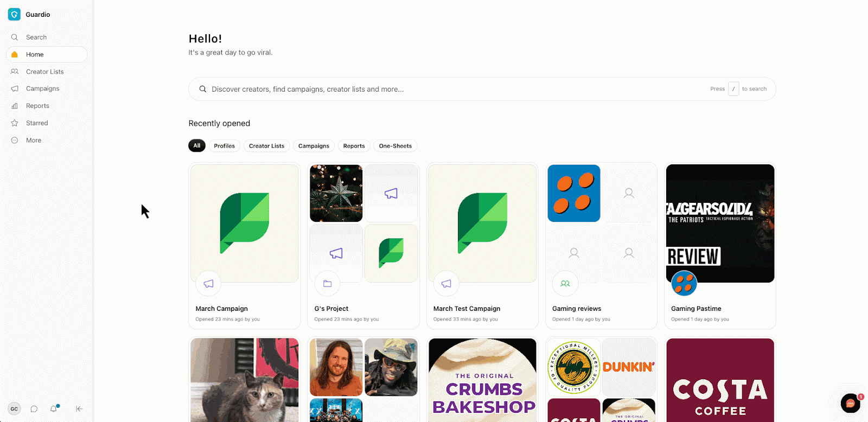Click the More ellipsis icon in sidebar
Image resolution: width=868 pixels, height=422 pixels.
point(15,140)
